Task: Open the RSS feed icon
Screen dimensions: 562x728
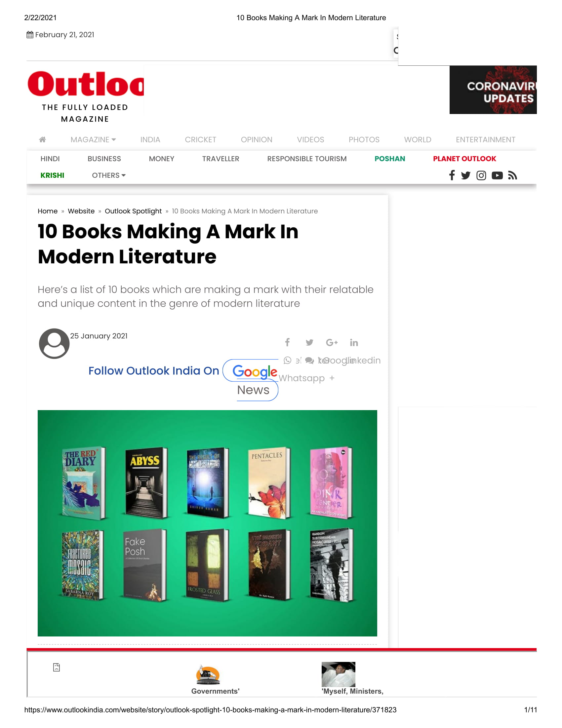Action: click(512, 175)
